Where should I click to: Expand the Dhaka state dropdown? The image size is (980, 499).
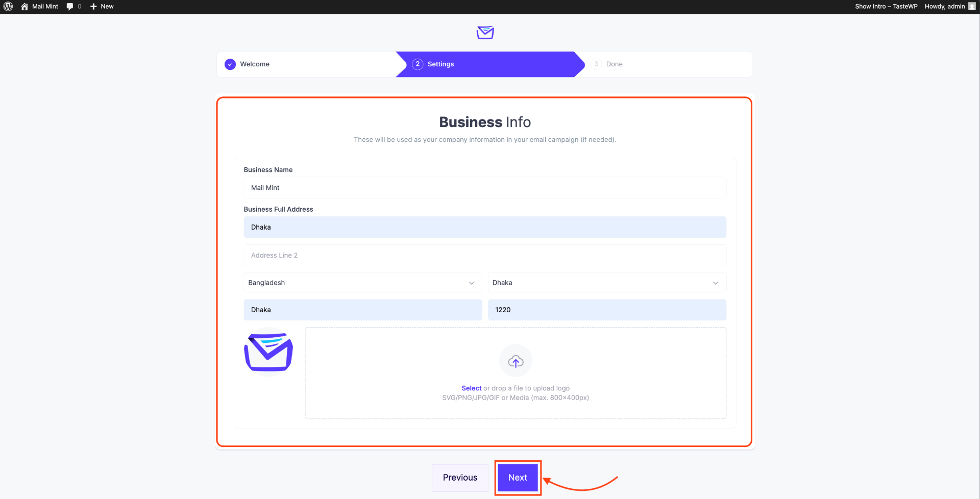click(606, 283)
